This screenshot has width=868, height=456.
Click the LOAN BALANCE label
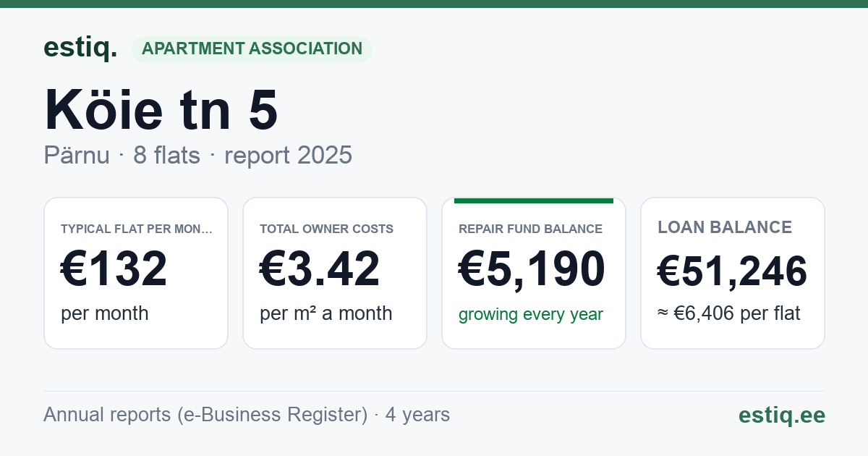tap(725, 227)
